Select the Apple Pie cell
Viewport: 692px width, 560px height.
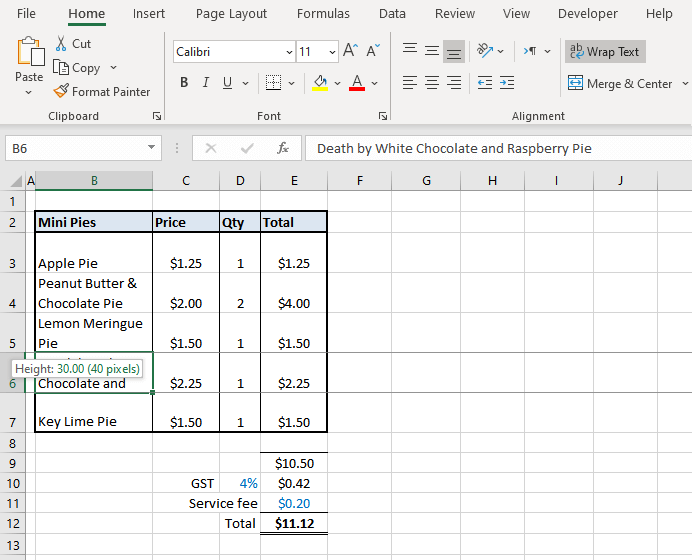94,252
